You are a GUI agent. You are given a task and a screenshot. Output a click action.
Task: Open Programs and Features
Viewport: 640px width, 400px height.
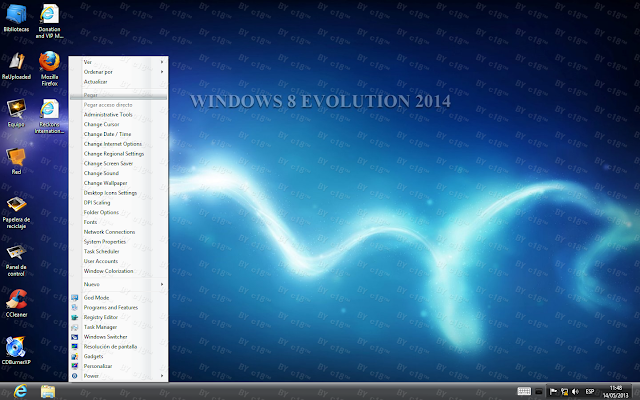point(118,307)
